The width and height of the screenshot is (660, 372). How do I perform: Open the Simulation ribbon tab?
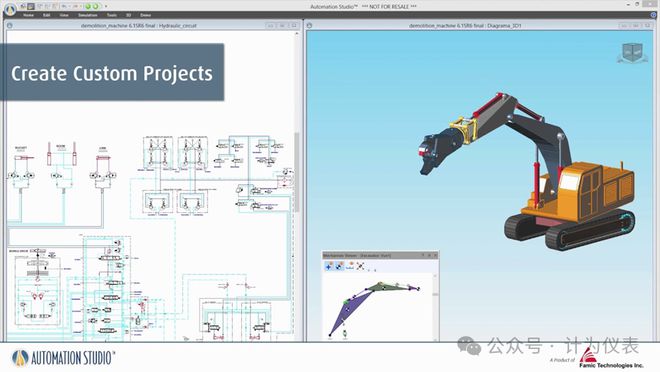[x=88, y=15]
